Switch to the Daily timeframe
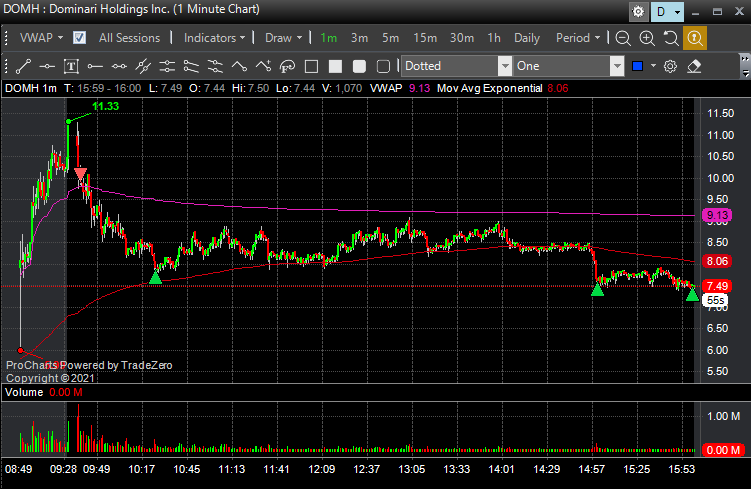The height and width of the screenshot is (489, 751). click(x=527, y=38)
